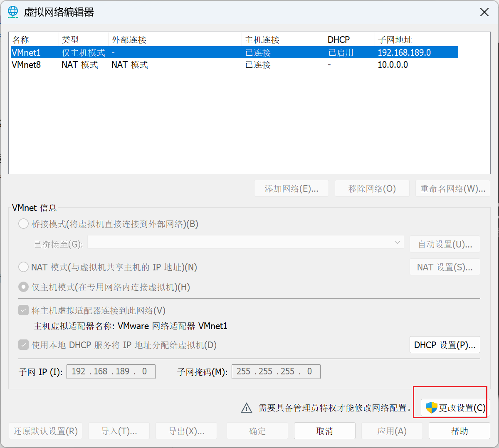Open the 已桥接至 dropdown
499x448 pixels.
click(x=246, y=242)
